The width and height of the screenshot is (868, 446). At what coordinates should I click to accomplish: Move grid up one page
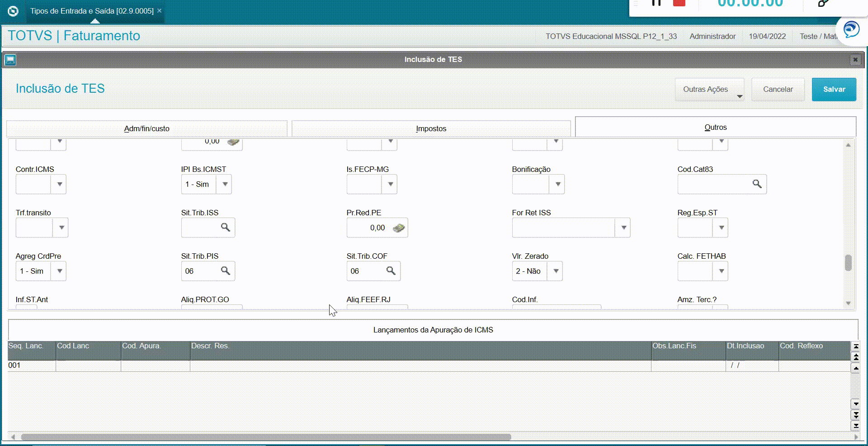pyautogui.click(x=855, y=357)
